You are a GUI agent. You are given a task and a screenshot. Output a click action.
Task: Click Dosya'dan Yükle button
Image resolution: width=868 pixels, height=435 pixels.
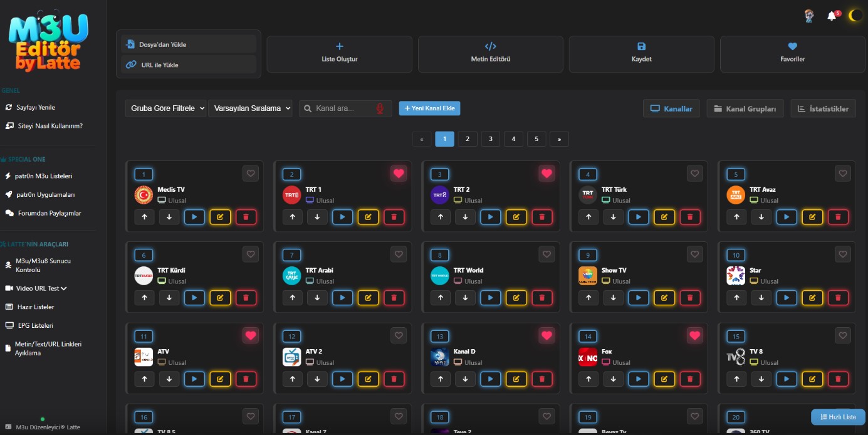point(189,45)
